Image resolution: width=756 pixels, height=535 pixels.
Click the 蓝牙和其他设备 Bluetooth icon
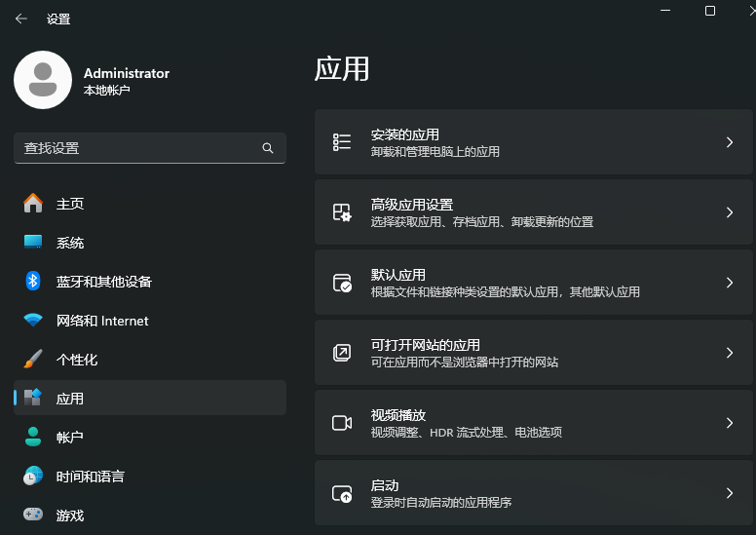tap(33, 281)
